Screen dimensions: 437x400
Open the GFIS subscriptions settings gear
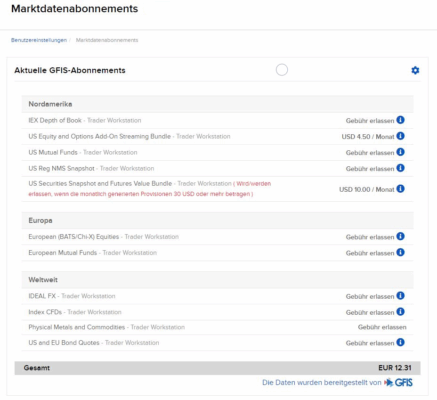[x=415, y=70]
